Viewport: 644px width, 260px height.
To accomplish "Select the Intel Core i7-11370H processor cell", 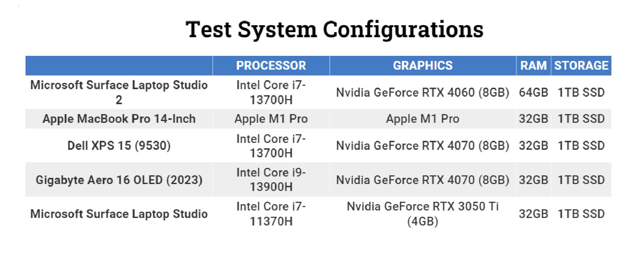I will point(271,214).
